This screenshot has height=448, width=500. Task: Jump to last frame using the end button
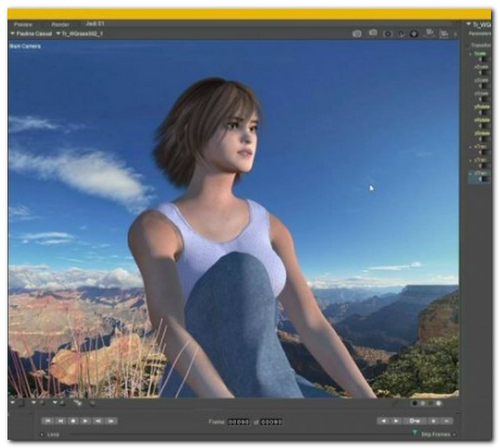click(111, 421)
